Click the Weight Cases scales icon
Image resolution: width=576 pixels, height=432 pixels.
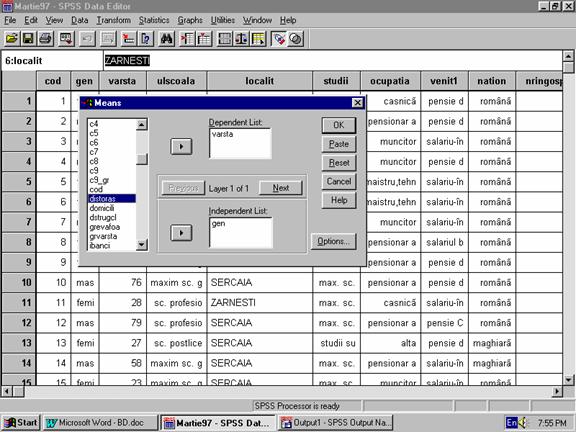coord(241,39)
